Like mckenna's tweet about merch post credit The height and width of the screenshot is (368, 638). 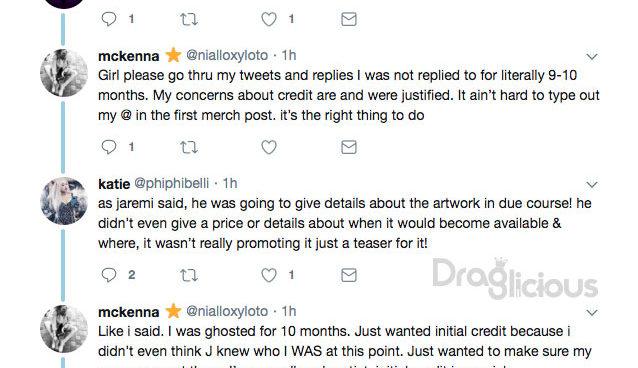[x=269, y=147]
